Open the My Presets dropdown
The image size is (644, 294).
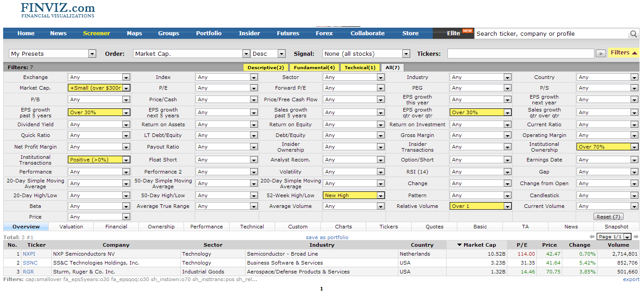(53, 54)
